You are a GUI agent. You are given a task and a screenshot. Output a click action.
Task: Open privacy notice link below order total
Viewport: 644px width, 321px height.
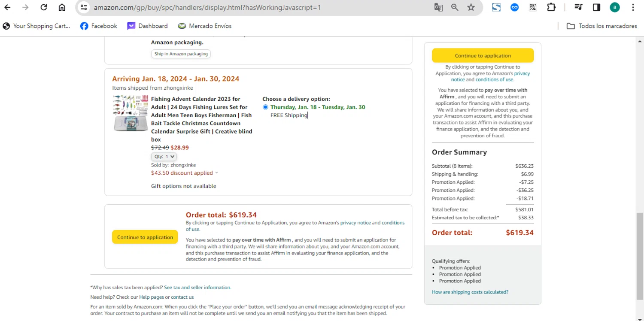click(355, 223)
